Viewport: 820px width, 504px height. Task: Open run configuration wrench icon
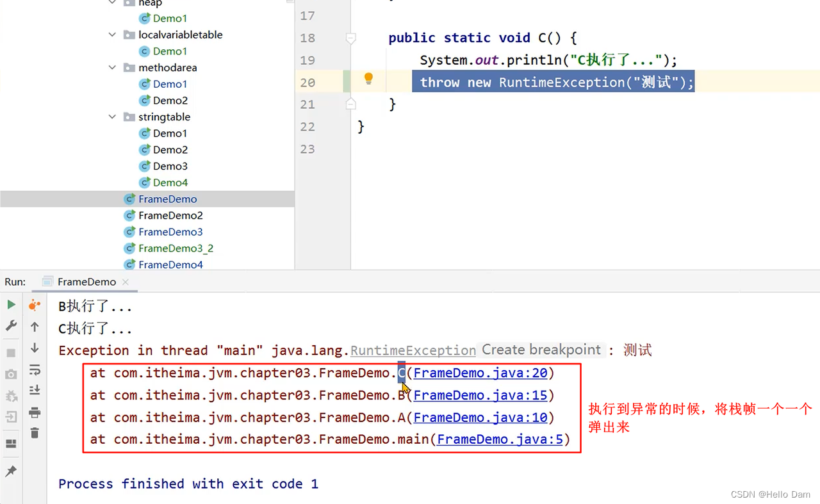11,325
